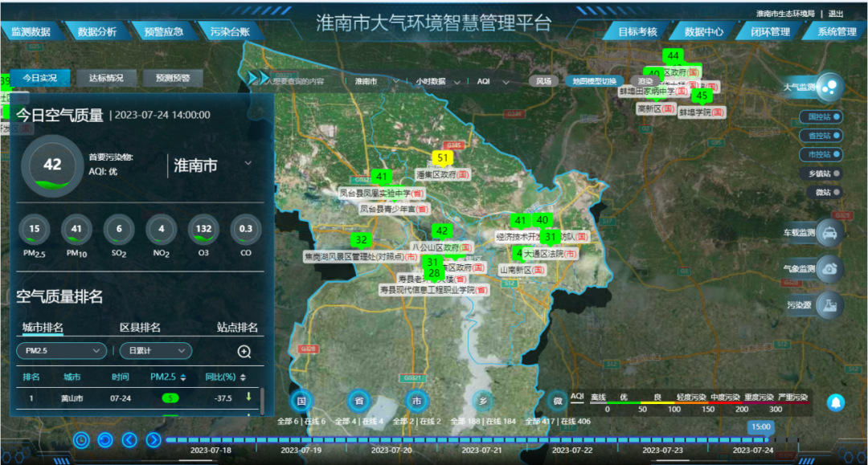
Task: Switch to 城市排名 tab
Action: point(43,328)
